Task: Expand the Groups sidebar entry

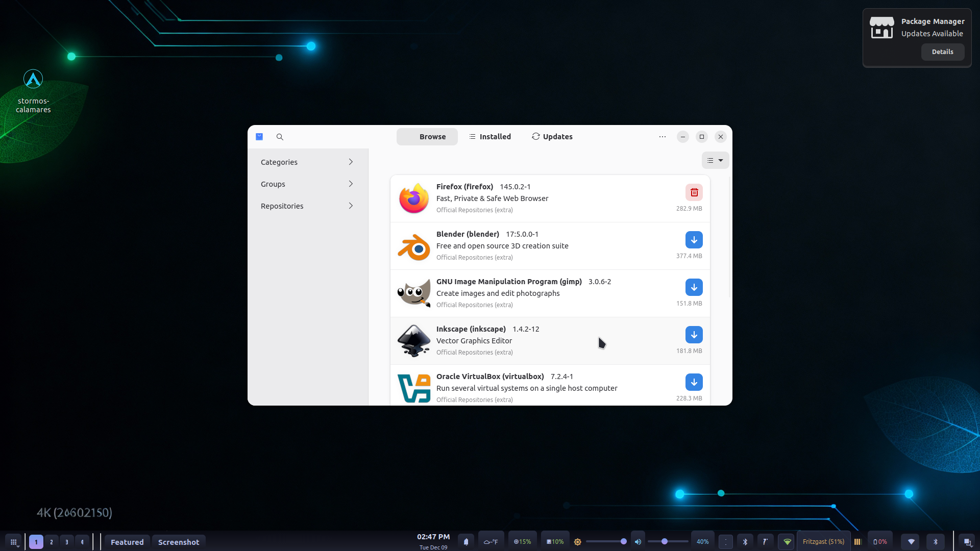Action: (307, 184)
